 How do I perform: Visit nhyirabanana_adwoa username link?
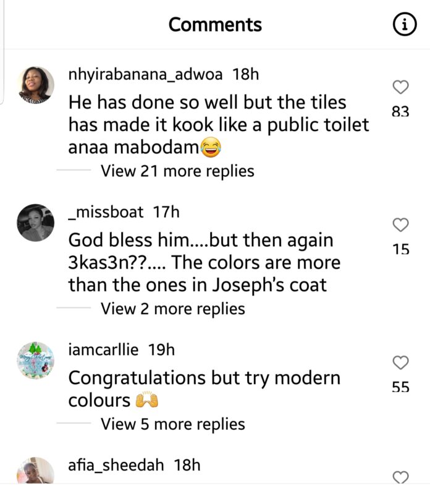[x=146, y=75]
